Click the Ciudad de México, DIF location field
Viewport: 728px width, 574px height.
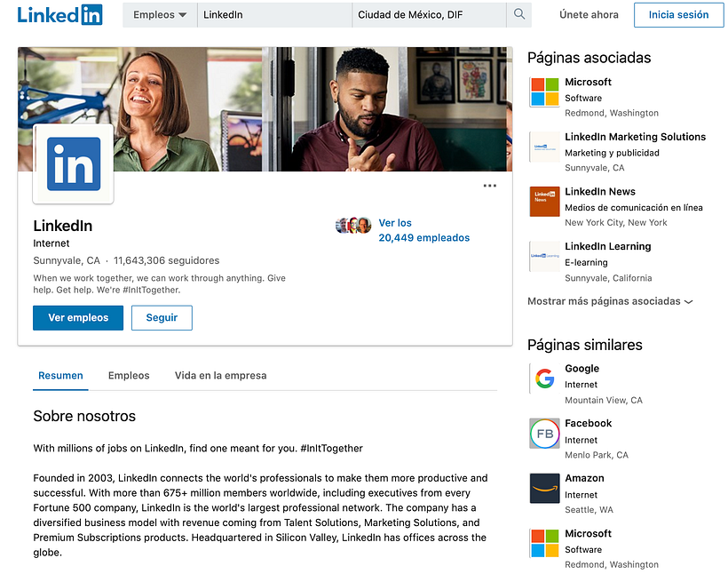click(429, 15)
